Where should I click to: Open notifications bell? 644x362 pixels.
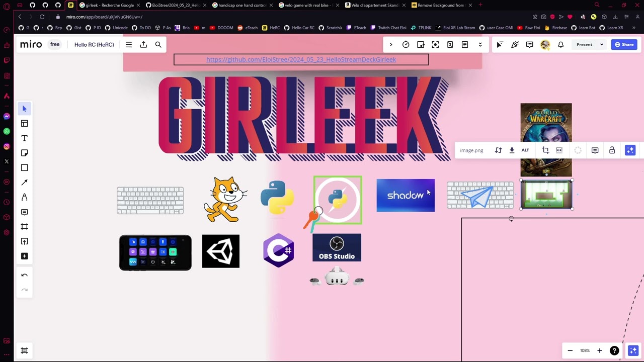click(560, 45)
